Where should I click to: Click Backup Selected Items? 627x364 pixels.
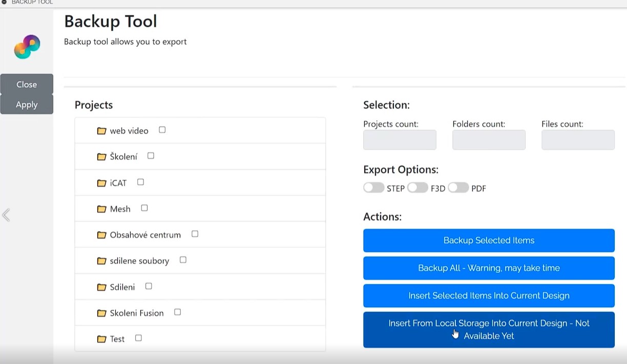click(489, 241)
